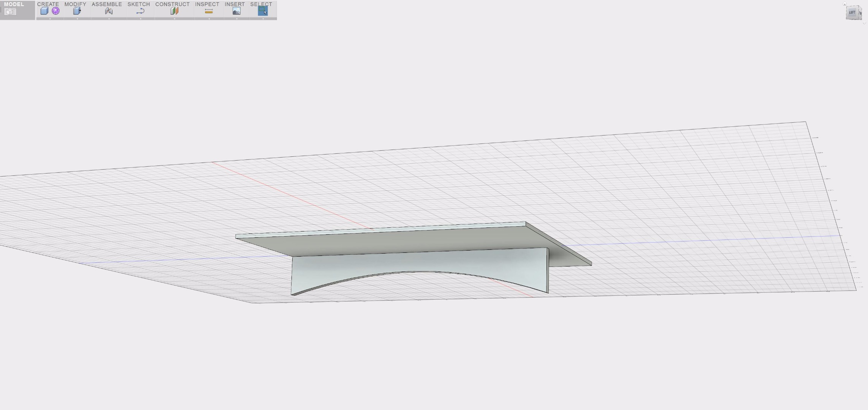The width and height of the screenshot is (868, 410).
Task: Expand the INSPECT panel dropdown arrow
Action: click(209, 19)
